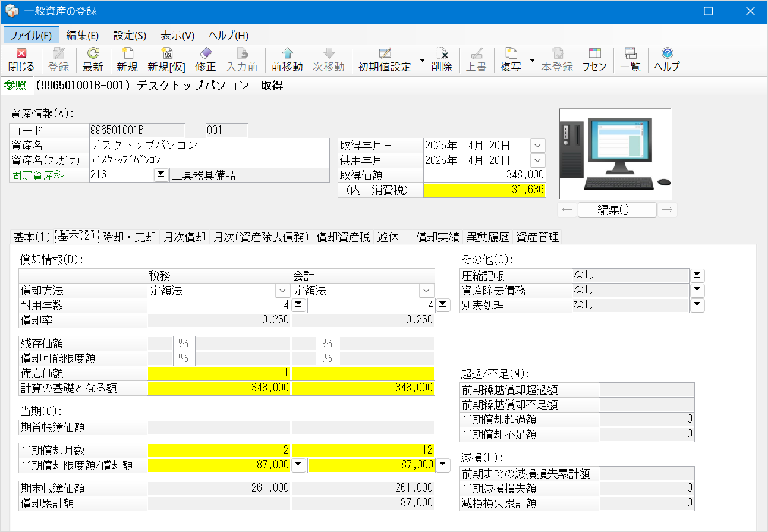
Task: Create a new record with 新規
Action: tap(127, 59)
